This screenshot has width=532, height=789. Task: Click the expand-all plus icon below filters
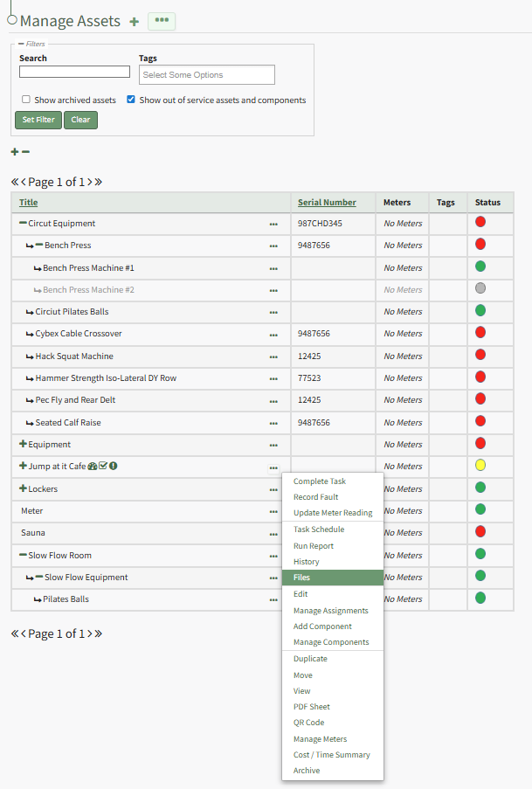tap(15, 152)
